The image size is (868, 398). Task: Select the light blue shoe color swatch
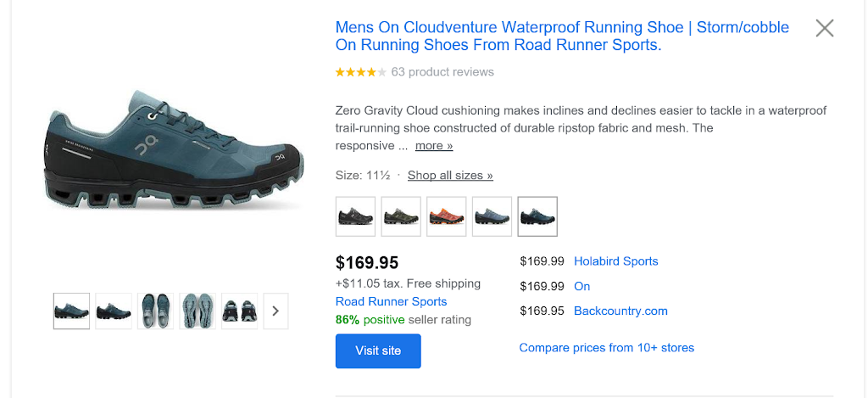point(492,216)
